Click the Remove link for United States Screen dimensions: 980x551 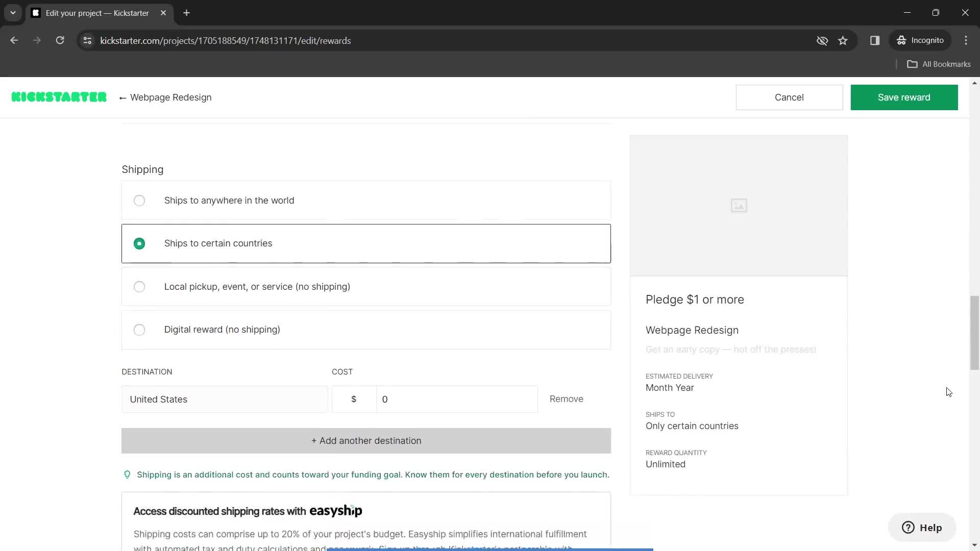566,398
